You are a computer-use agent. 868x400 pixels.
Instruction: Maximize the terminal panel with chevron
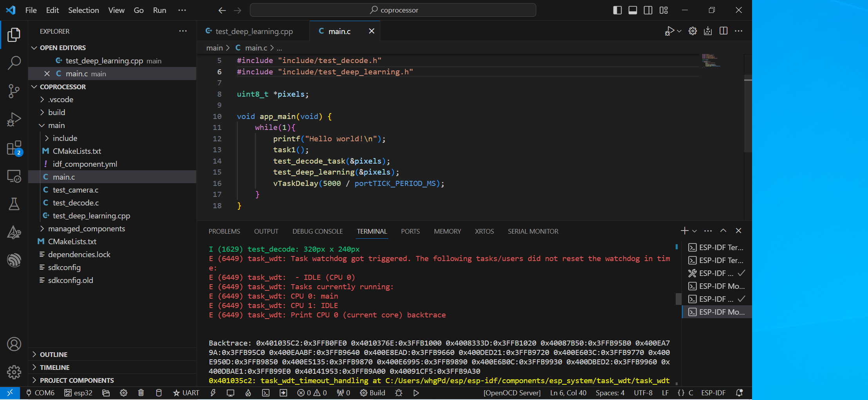pos(723,231)
